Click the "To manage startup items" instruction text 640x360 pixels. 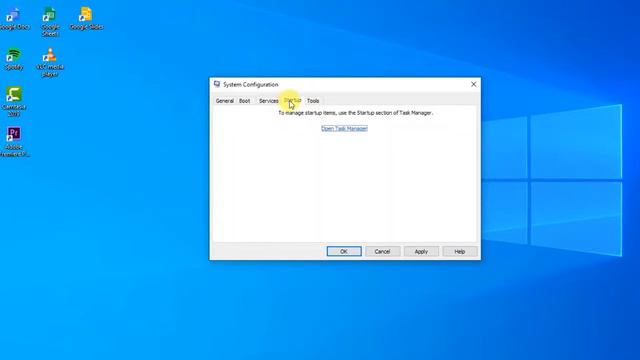coord(356,113)
